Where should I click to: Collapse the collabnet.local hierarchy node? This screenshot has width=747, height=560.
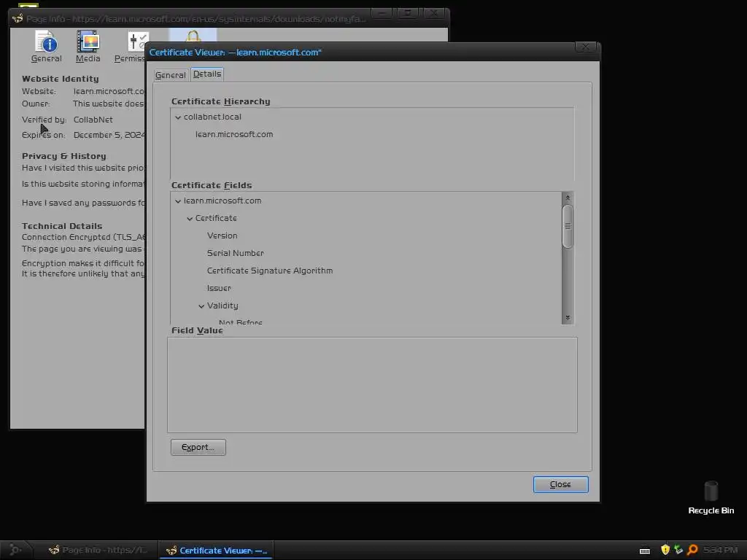(x=178, y=117)
